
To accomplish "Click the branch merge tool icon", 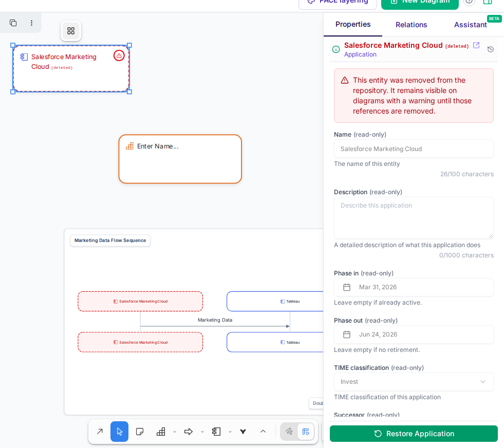I will (x=243, y=431).
